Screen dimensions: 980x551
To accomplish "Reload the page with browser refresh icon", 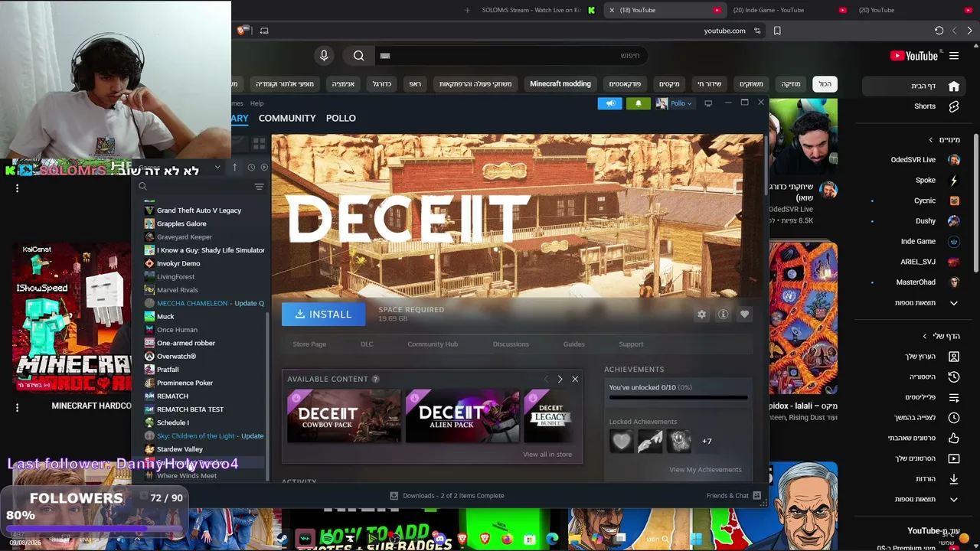I will click(x=939, y=31).
